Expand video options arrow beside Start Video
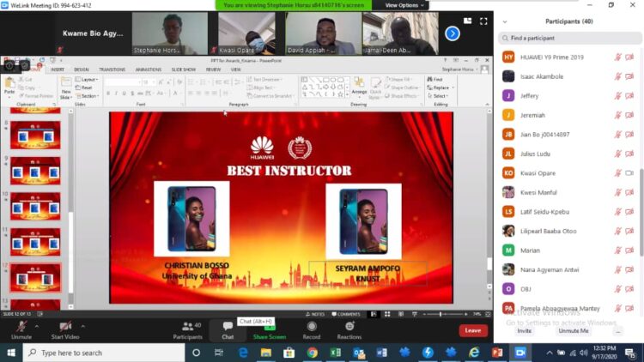The image size is (644, 362). point(83,326)
